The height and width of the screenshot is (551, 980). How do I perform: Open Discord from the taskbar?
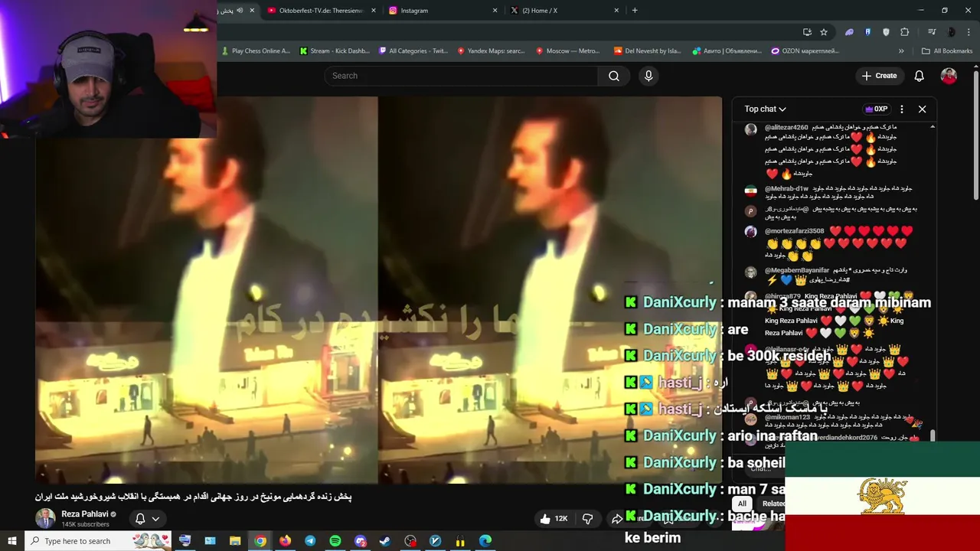(x=361, y=541)
